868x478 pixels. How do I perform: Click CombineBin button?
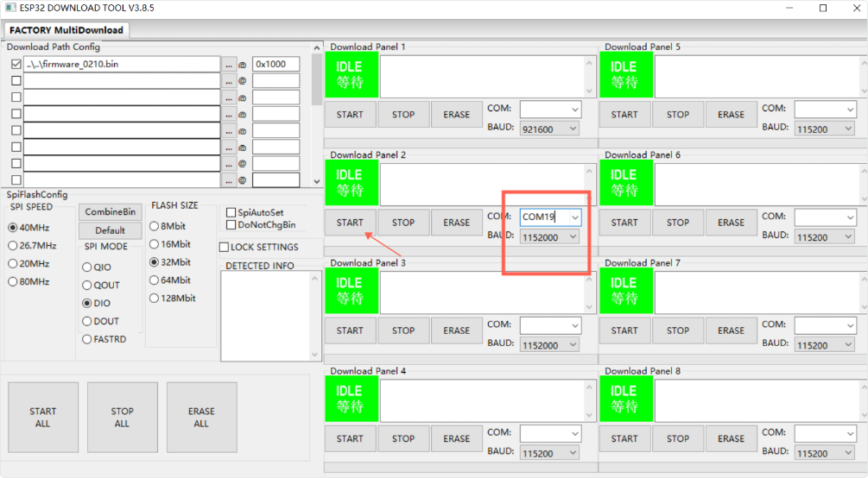click(111, 212)
